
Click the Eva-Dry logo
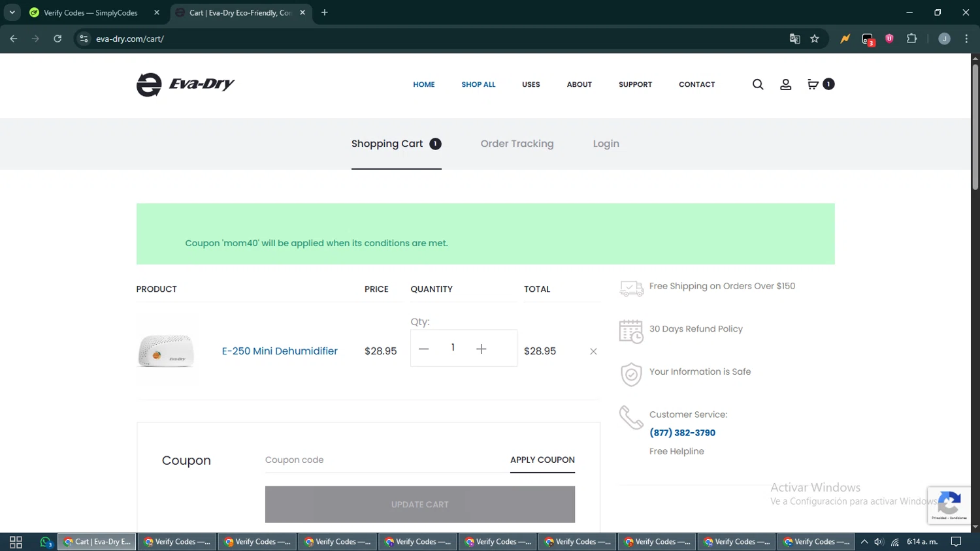pos(186,84)
